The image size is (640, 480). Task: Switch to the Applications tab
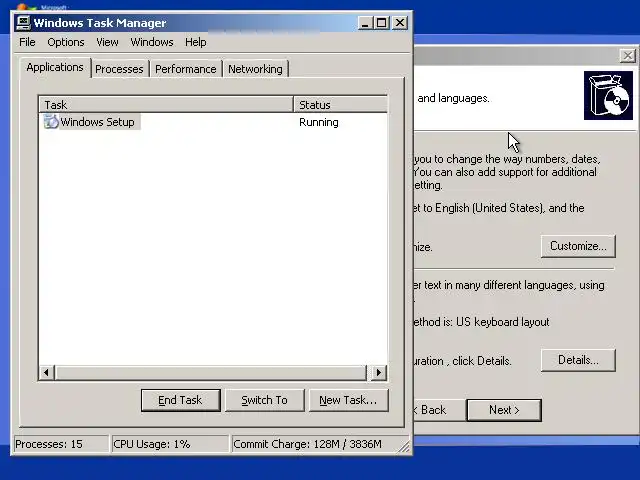click(55, 67)
